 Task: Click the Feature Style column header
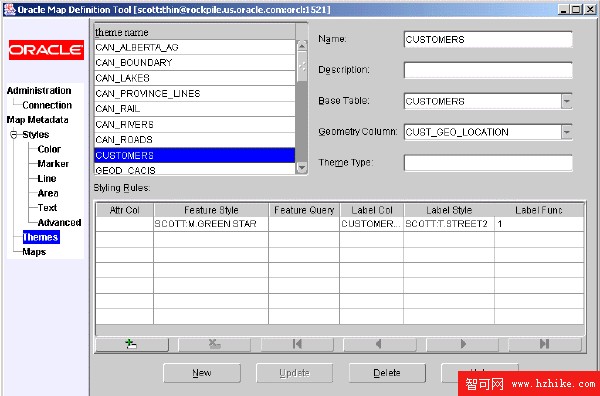(211, 210)
